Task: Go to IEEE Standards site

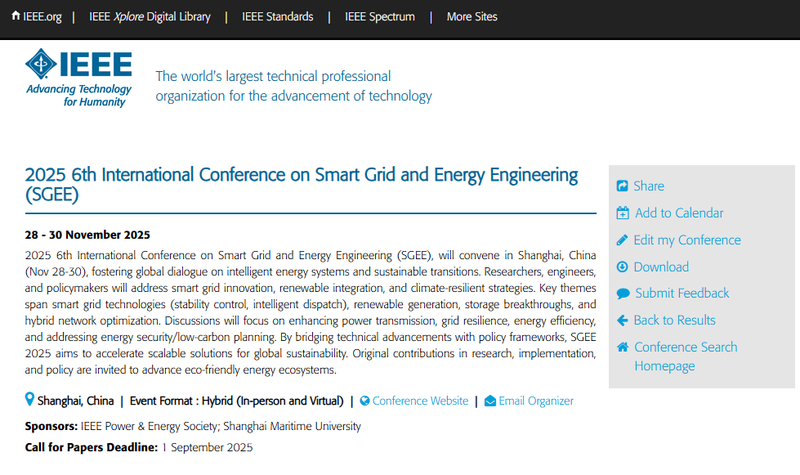Action: 278,17
